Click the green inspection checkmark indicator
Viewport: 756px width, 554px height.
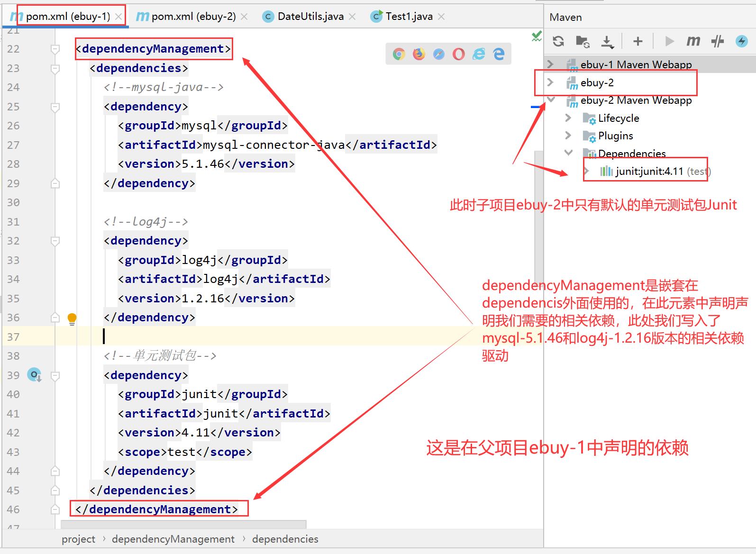point(537,36)
